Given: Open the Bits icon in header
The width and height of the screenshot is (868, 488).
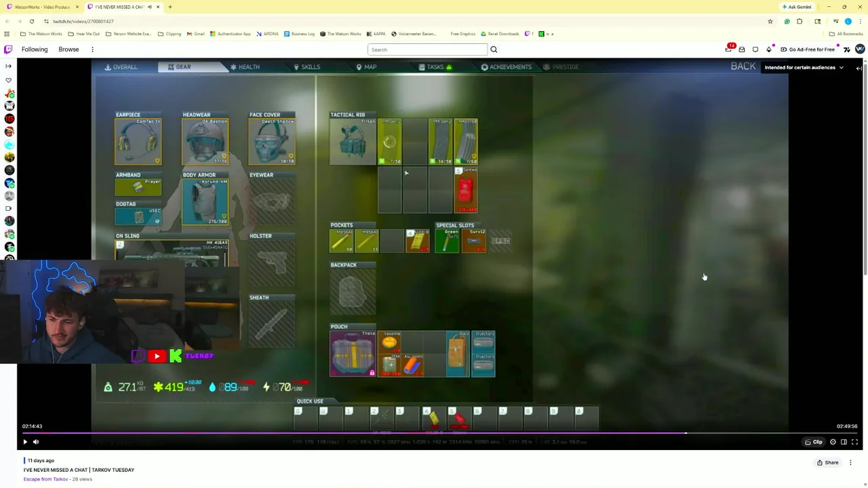Looking at the screenshot, I should pos(769,49).
